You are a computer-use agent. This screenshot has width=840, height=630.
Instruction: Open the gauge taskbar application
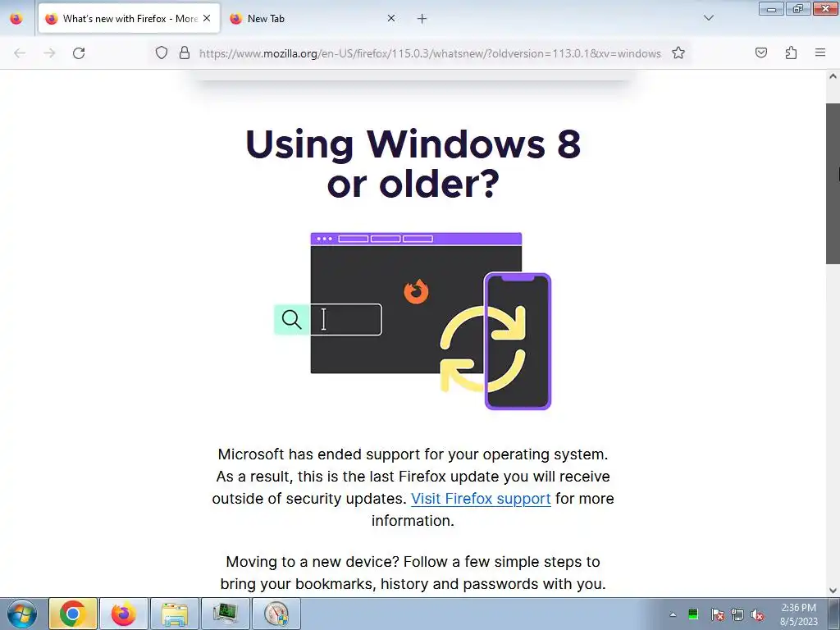(x=276, y=614)
